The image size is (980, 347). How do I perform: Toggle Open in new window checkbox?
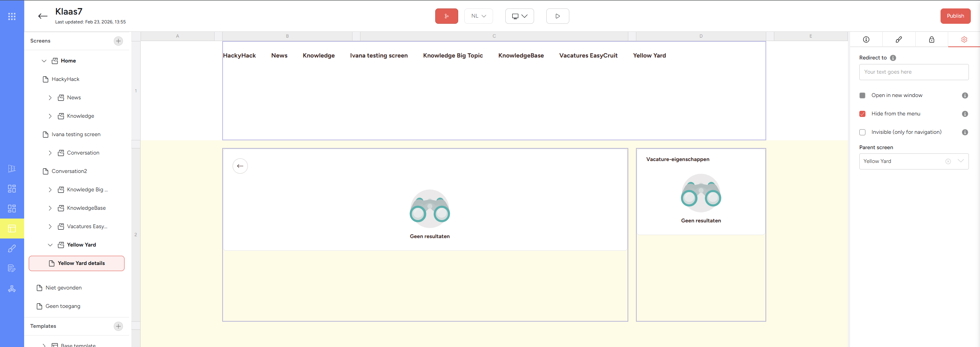[x=862, y=95]
